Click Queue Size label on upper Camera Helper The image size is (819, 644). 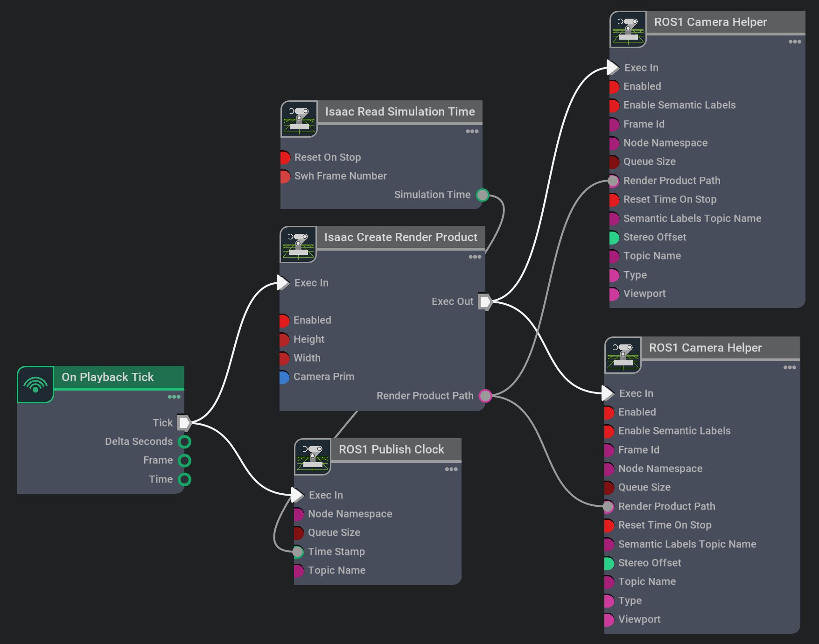[x=649, y=161]
